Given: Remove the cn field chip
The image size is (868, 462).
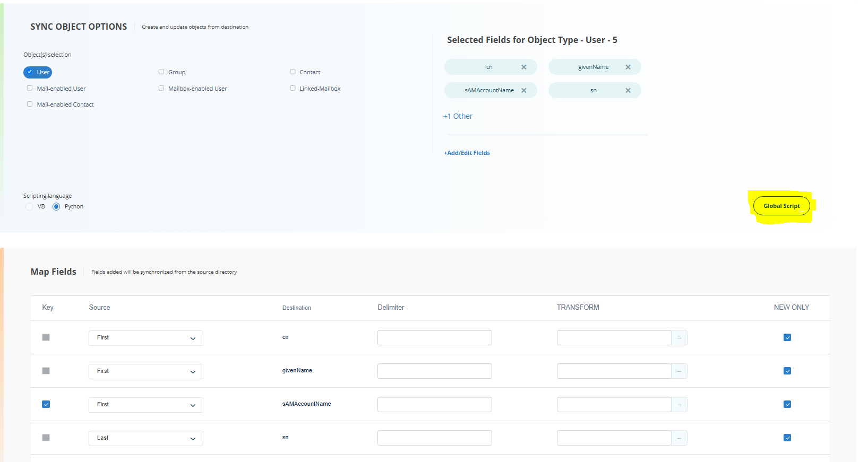Looking at the screenshot, I should pos(523,67).
